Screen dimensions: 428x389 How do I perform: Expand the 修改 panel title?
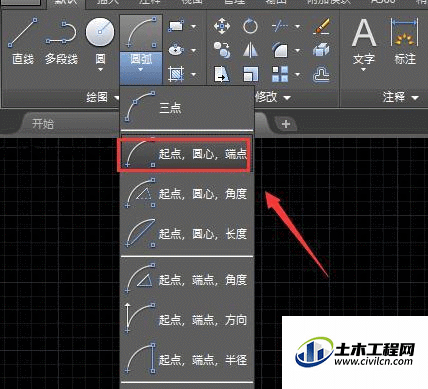pos(273,97)
